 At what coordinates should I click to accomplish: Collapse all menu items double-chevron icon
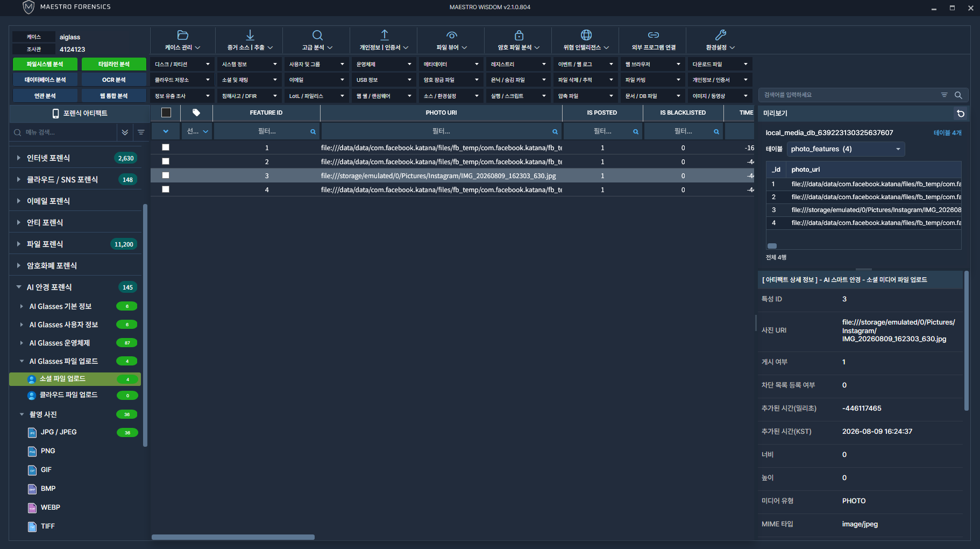(125, 132)
